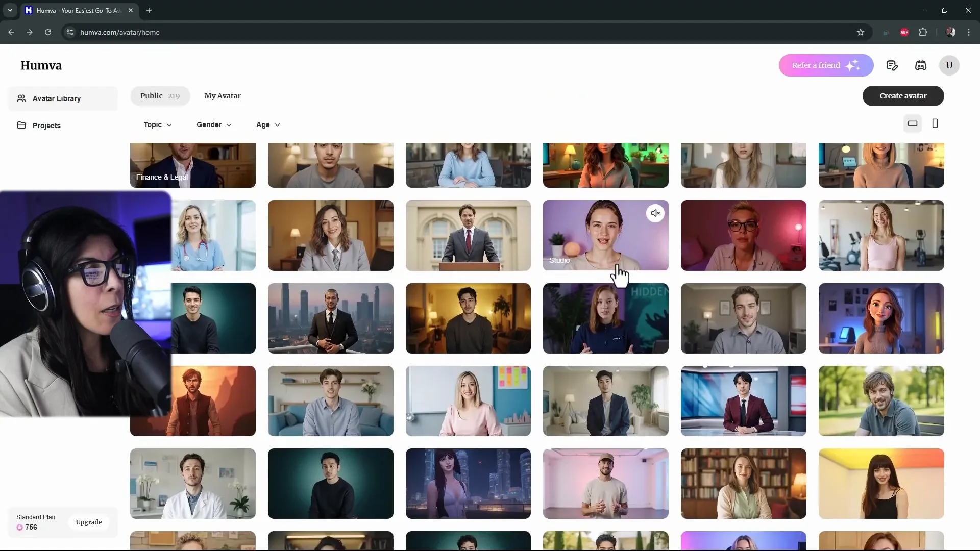Open the tab search dropdown arrow
Viewport: 980px width, 551px height.
pyautogui.click(x=10, y=10)
